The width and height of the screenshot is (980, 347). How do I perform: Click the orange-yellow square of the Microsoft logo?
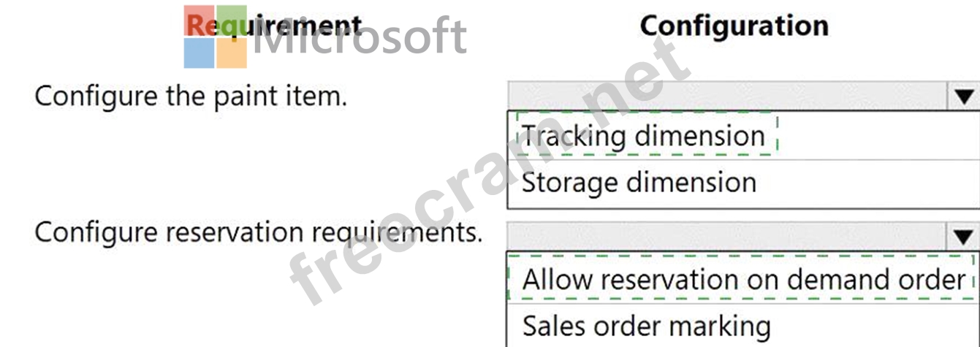[232, 54]
